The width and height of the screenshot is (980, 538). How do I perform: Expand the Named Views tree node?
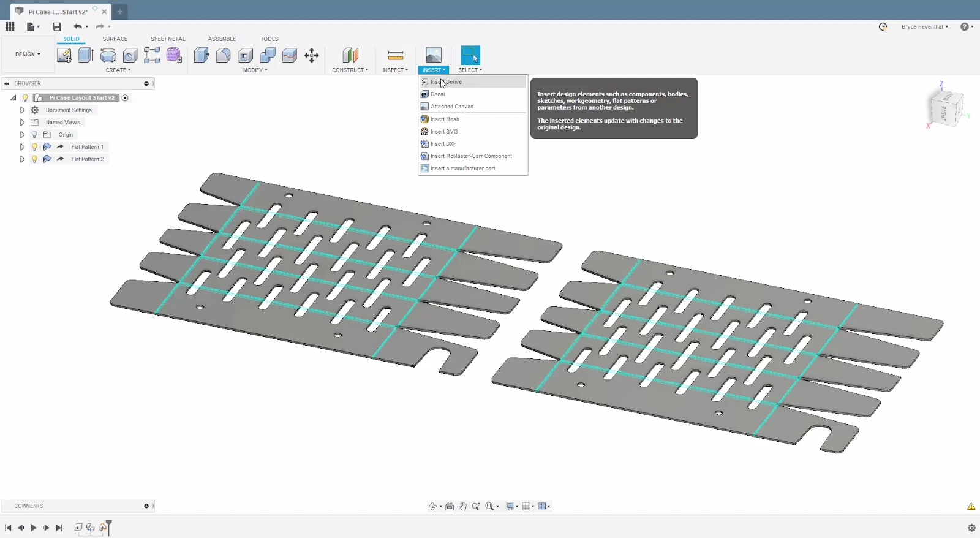point(22,123)
